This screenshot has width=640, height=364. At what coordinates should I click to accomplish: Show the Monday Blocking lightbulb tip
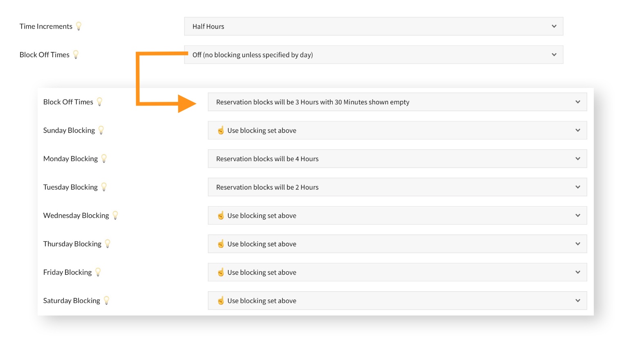[x=104, y=158]
